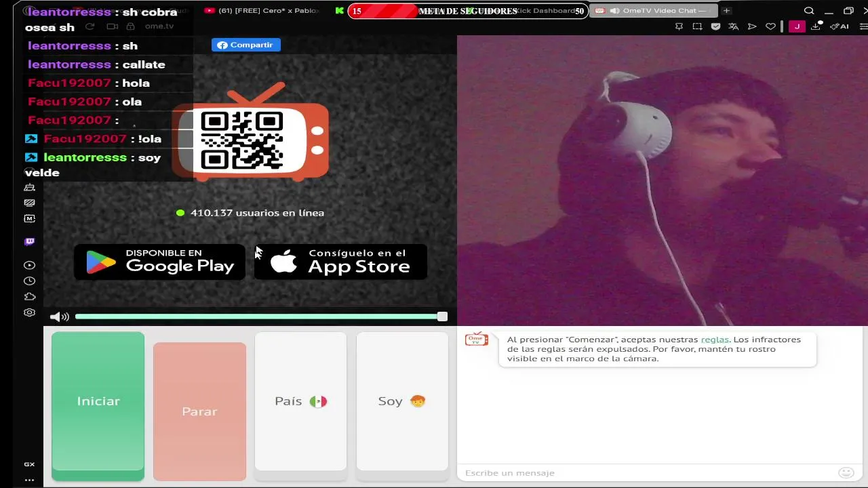The image size is (868, 488).
Task: Open the translate page icon
Action: point(733,26)
